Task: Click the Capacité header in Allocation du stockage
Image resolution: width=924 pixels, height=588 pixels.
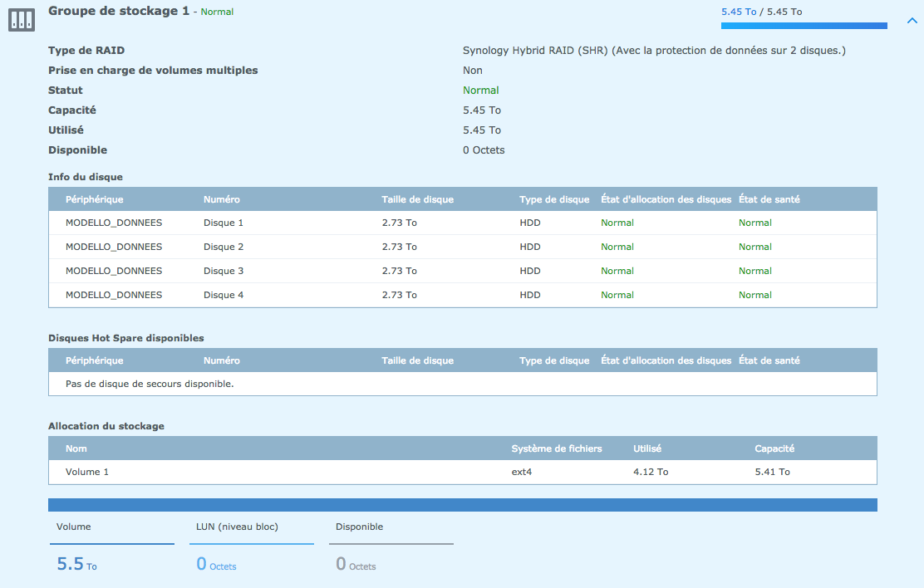Action: pos(774,448)
